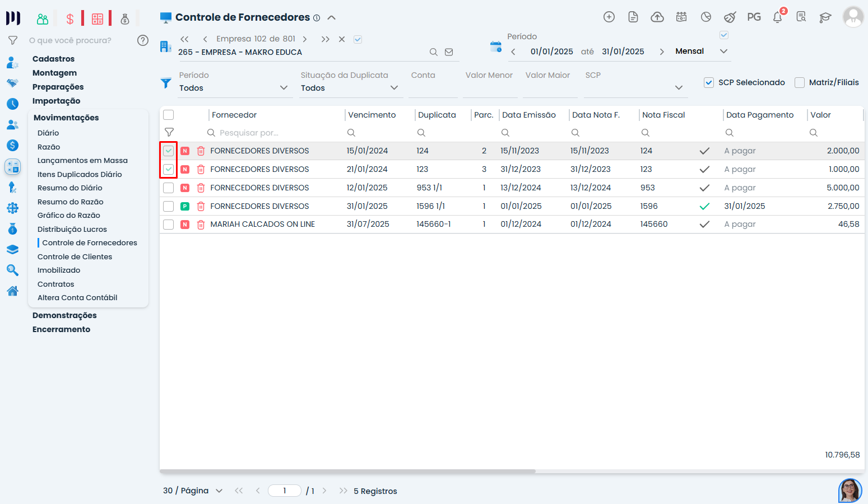This screenshot has width=868, height=504.
Task: Check the row with duplicata 953 1/1
Action: (168, 188)
